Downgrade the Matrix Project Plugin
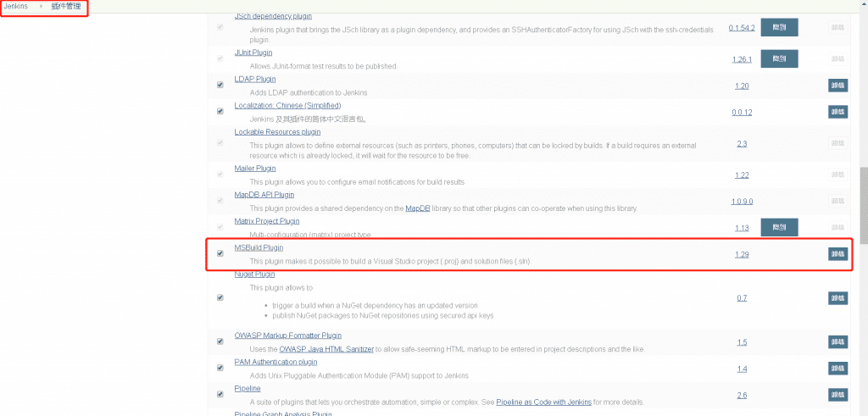 click(x=779, y=227)
